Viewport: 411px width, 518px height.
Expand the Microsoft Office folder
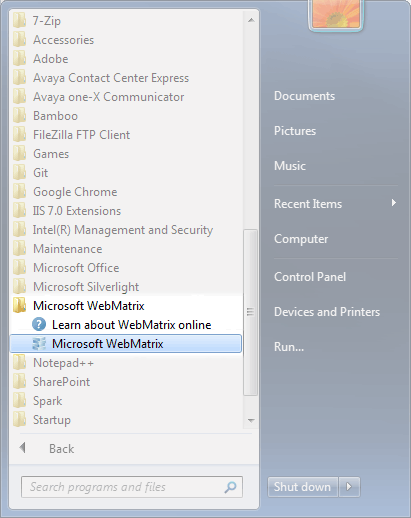pyautogui.click(x=76, y=268)
